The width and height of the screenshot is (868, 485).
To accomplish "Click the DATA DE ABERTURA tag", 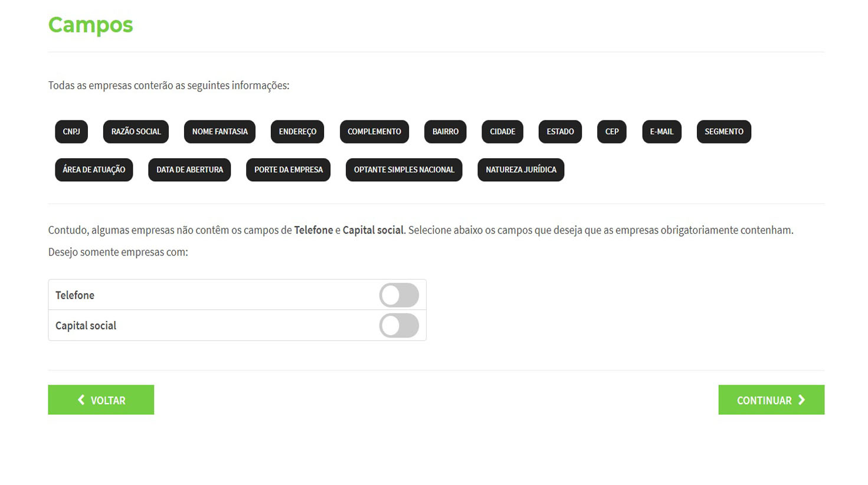I will 189,170.
